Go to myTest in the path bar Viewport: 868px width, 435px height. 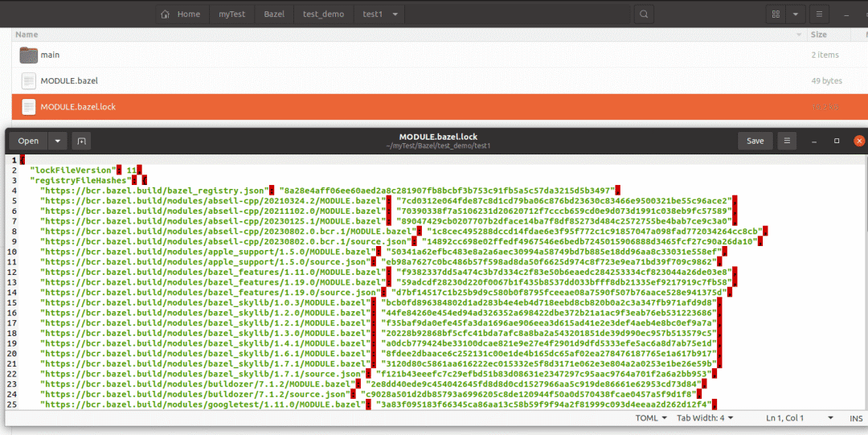pyautogui.click(x=232, y=14)
